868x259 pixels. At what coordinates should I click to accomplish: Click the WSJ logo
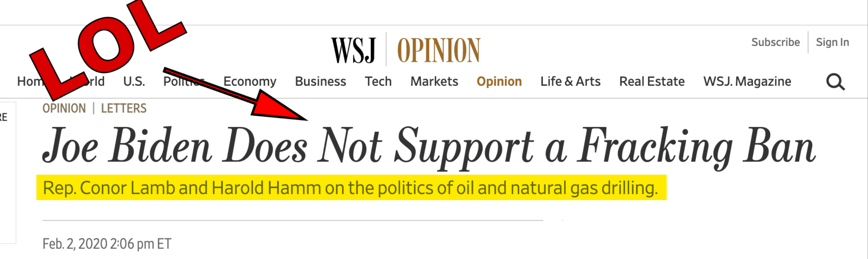pos(353,50)
